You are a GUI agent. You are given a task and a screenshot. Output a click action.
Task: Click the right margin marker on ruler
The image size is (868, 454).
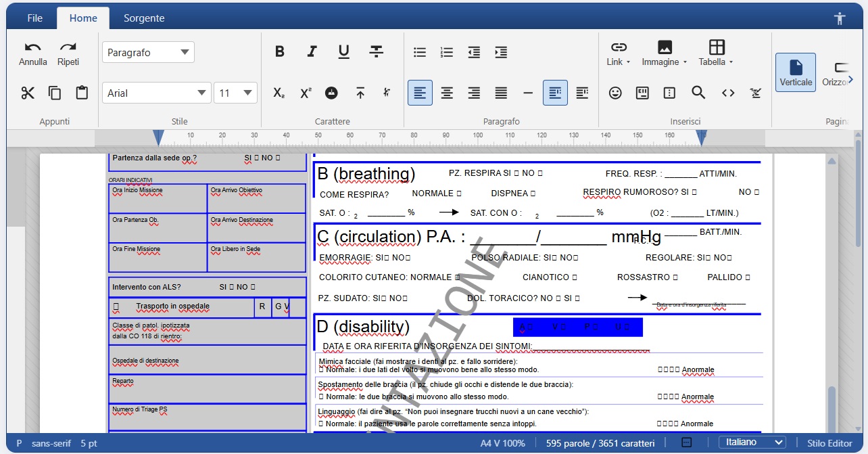click(x=702, y=138)
